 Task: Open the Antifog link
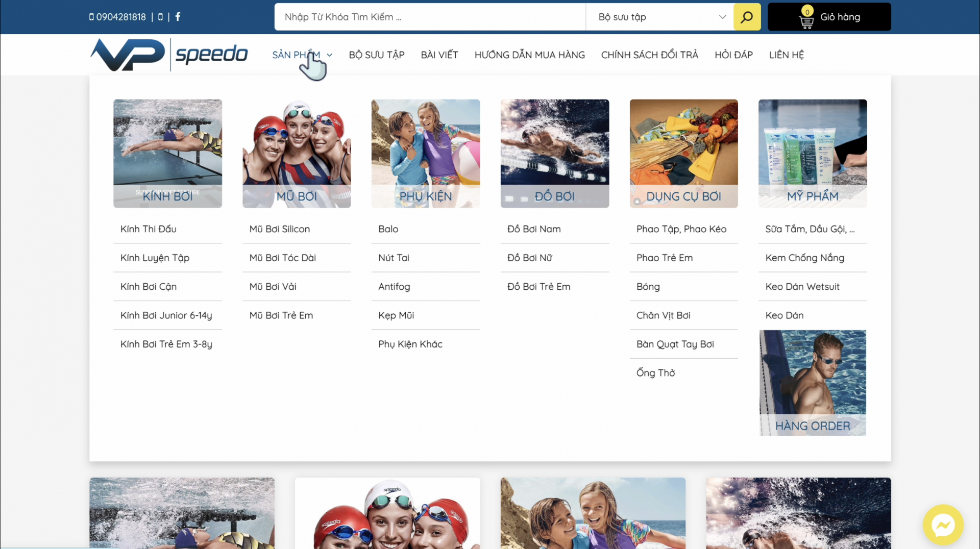coord(394,287)
